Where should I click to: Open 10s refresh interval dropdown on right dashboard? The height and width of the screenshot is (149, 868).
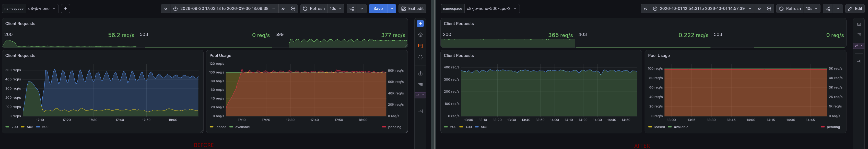tap(812, 9)
